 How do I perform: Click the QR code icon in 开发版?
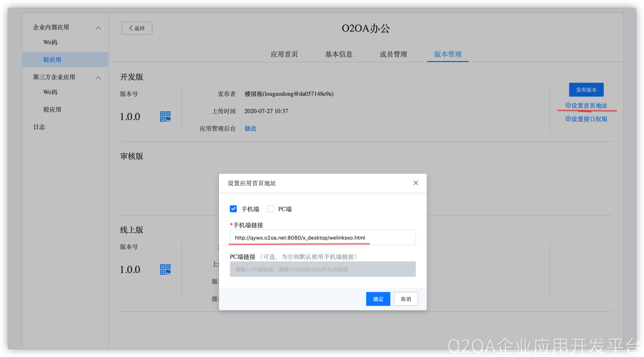pyautogui.click(x=165, y=116)
